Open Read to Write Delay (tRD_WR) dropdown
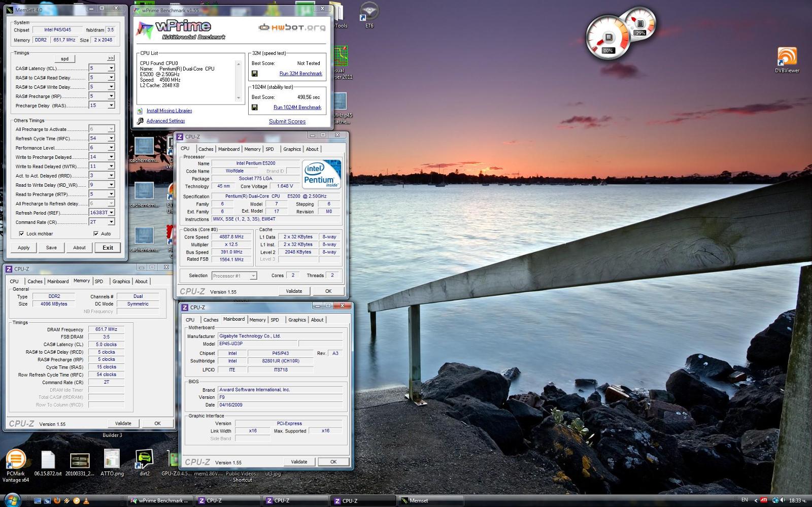This screenshot has height=507, width=812. coord(111,185)
